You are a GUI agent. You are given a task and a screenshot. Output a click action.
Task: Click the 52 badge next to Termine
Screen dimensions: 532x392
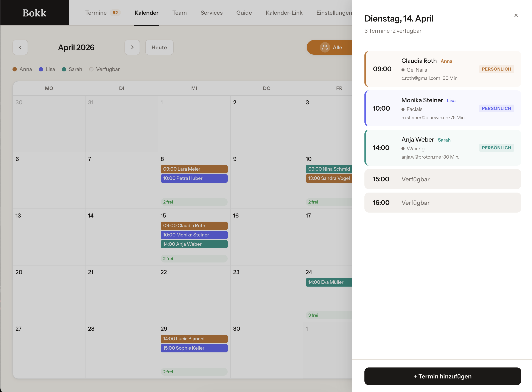(116, 12)
